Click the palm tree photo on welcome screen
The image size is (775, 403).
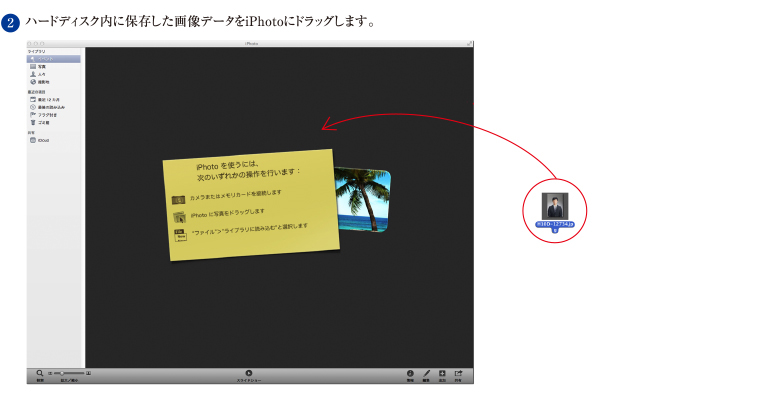point(363,199)
